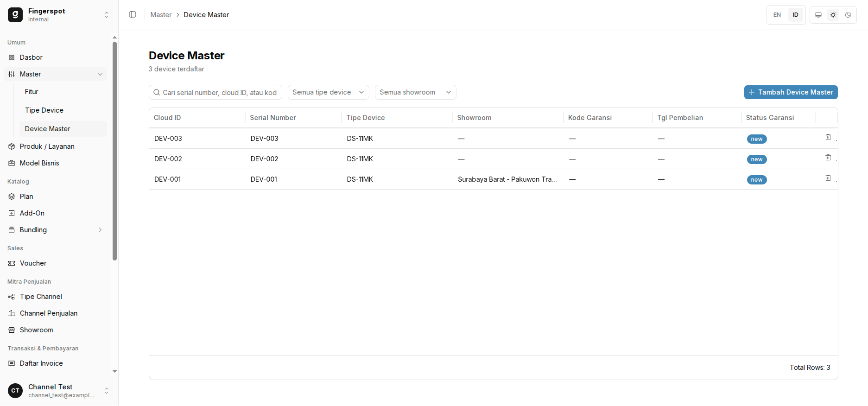This screenshot has width=868, height=406.
Task: Open the Semua showroom dropdown
Action: click(x=416, y=92)
